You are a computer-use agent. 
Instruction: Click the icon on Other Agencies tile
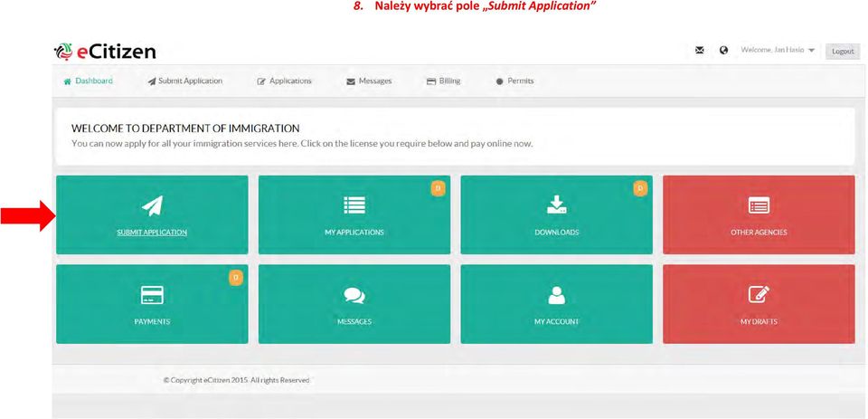pos(759,205)
